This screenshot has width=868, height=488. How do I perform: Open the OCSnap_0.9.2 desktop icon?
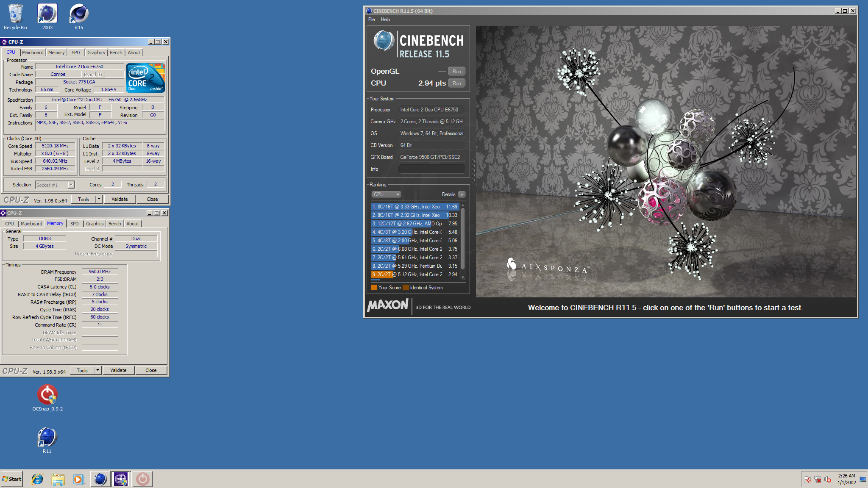click(x=47, y=397)
